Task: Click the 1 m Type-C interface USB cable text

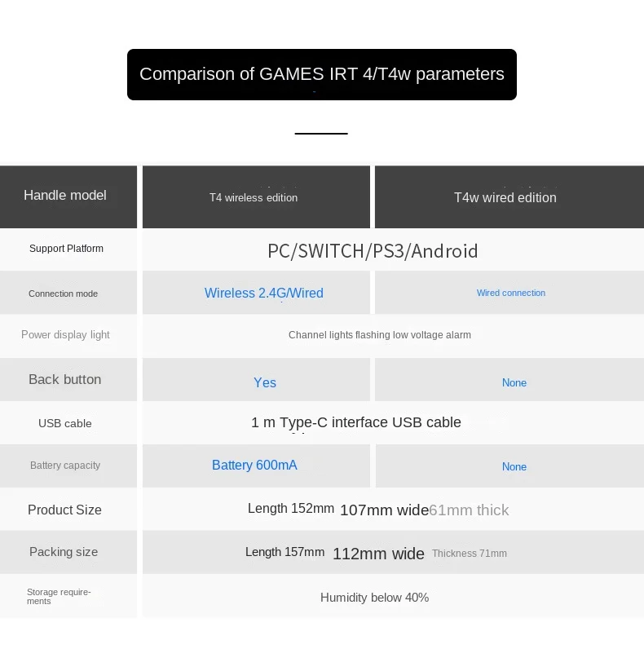Action: (356, 422)
